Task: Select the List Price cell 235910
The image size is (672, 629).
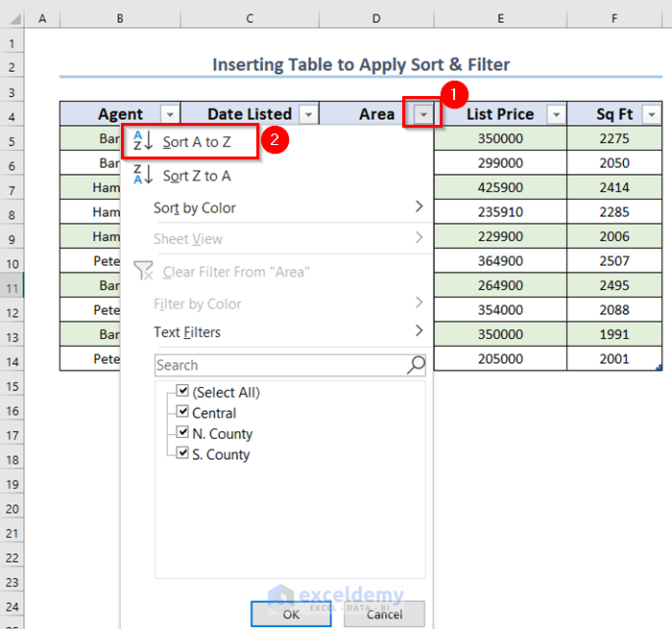Action: [500, 211]
